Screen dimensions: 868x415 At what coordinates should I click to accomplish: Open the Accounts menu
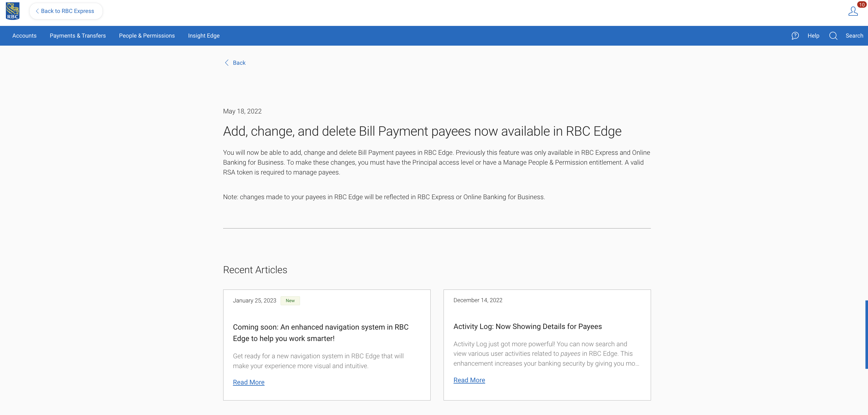(x=24, y=36)
